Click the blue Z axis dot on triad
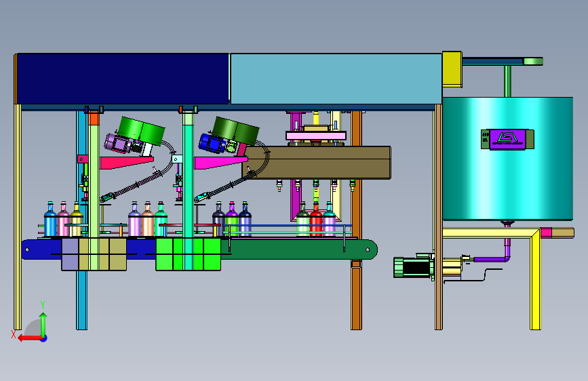 [x=44, y=339]
